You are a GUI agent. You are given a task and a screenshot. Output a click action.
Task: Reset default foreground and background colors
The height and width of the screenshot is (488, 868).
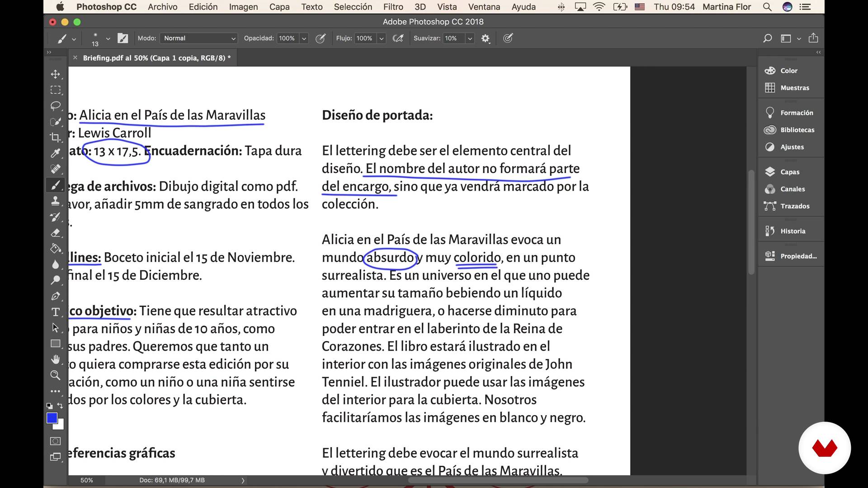pyautogui.click(x=49, y=406)
